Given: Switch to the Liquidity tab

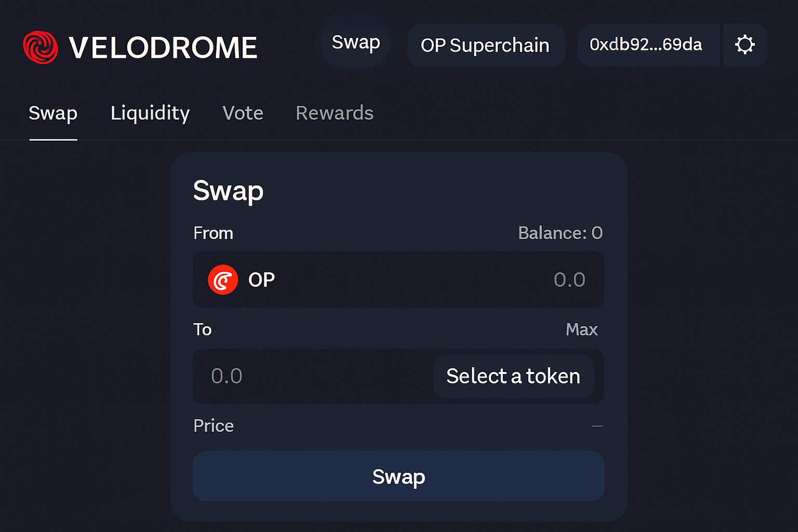Looking at the screenshot, I should (x=150, y=113).
